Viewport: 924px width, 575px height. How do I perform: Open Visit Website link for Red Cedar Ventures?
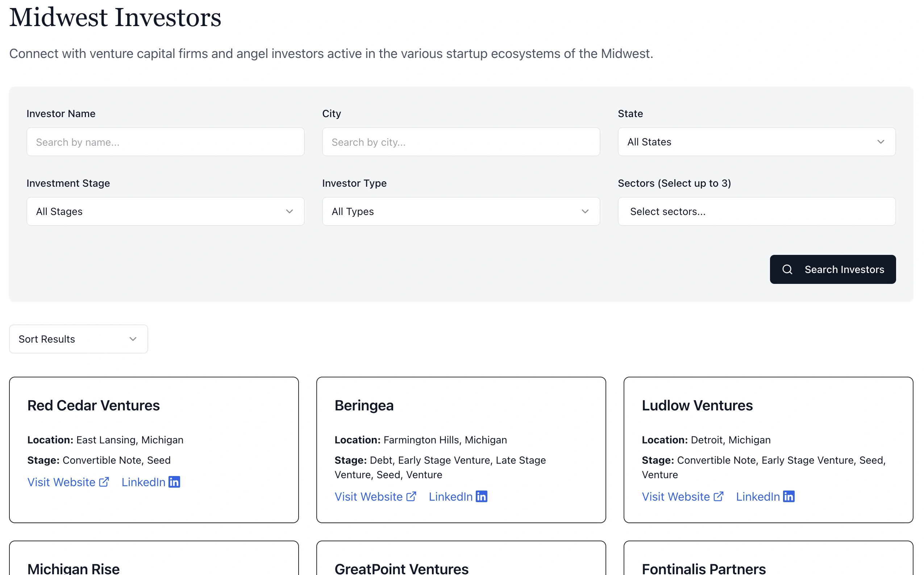pos(68,482)
